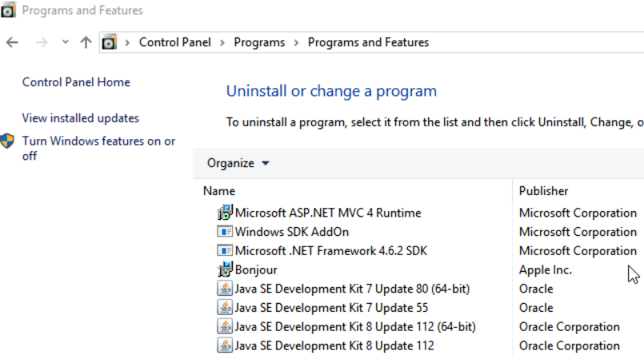The width and height of the screenshot is (644, 355).
Task: Click Java icon for Kit 7 Update 55
Action: tap(225, 307)
